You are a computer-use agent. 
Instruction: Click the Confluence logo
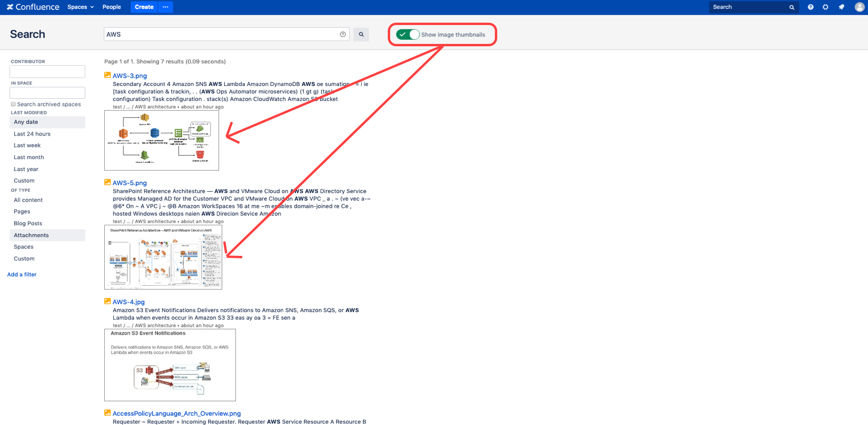point(33,7)
